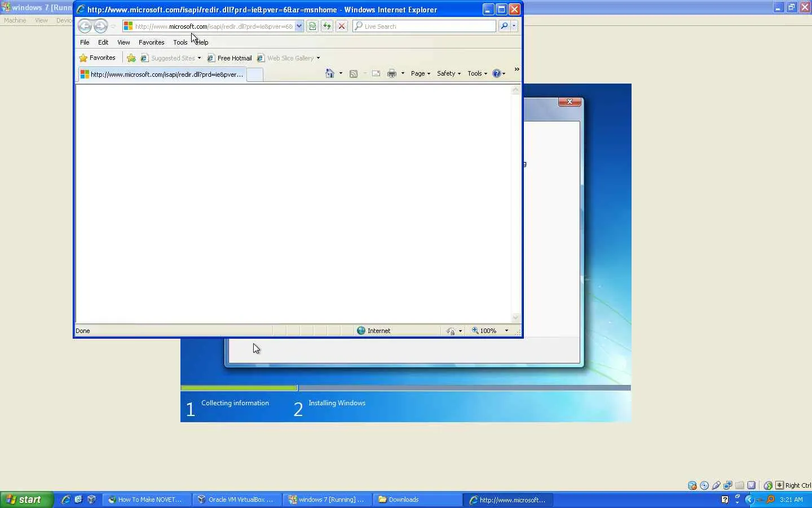Click the Forward navigation button in Internet Explorer

point(100,26)
